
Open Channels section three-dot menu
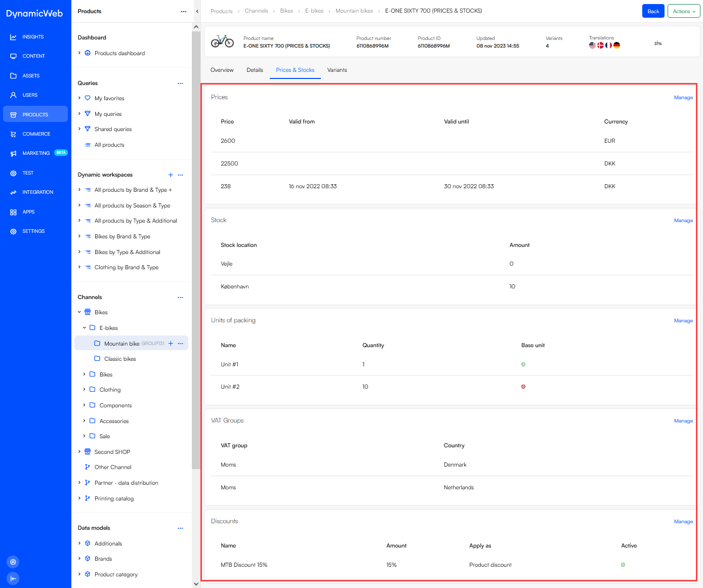point(180,298)
